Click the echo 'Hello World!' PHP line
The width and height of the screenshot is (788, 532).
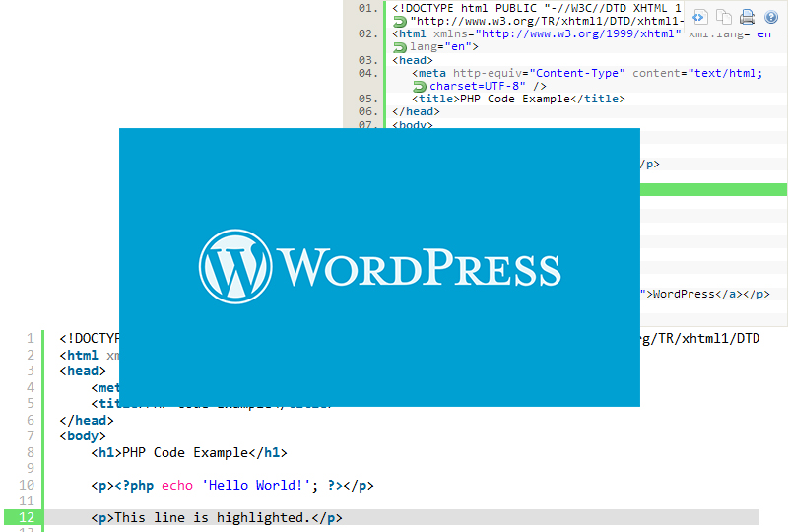tap(232, 486)
